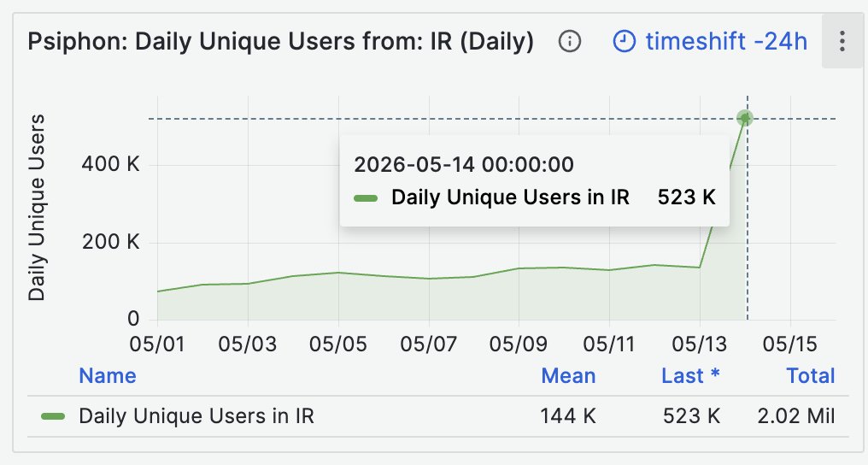Click the timeshift clock icon

(x=624, y=41)
